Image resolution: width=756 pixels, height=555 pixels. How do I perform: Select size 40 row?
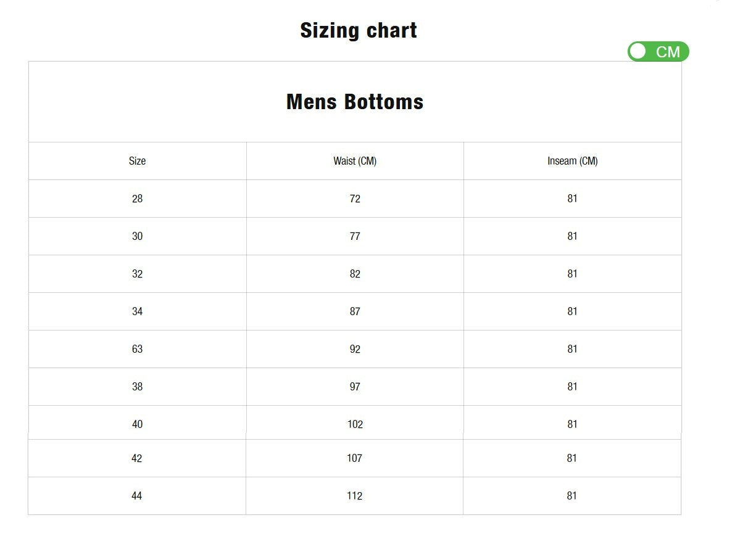[136, 424]
